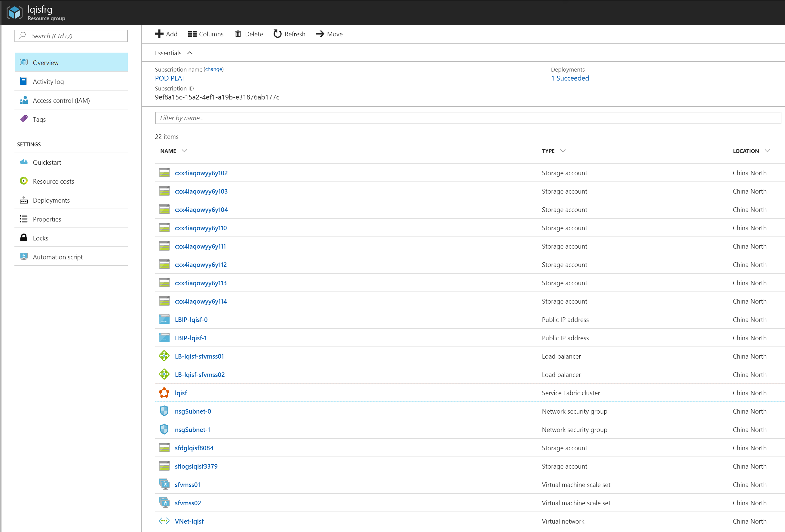785x532 pixels.
Task: Click the POD PLAT subscription link
Action: (170, 78)
